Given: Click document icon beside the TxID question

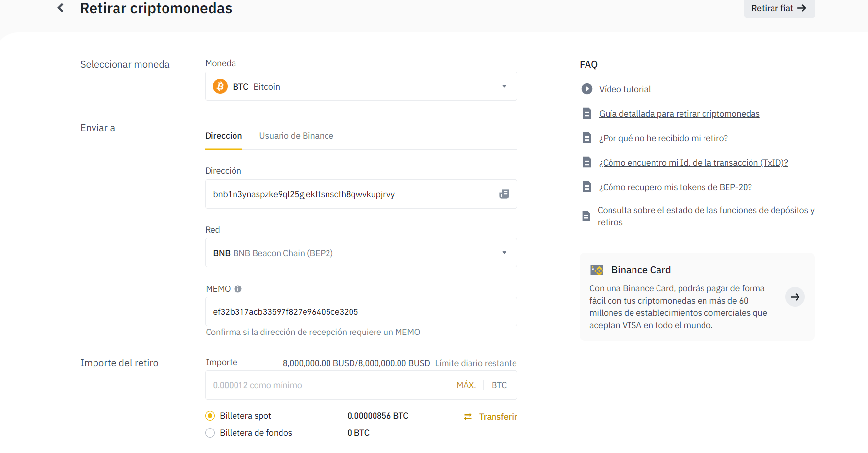Looking at the screenshot, I should click(586, 162).
